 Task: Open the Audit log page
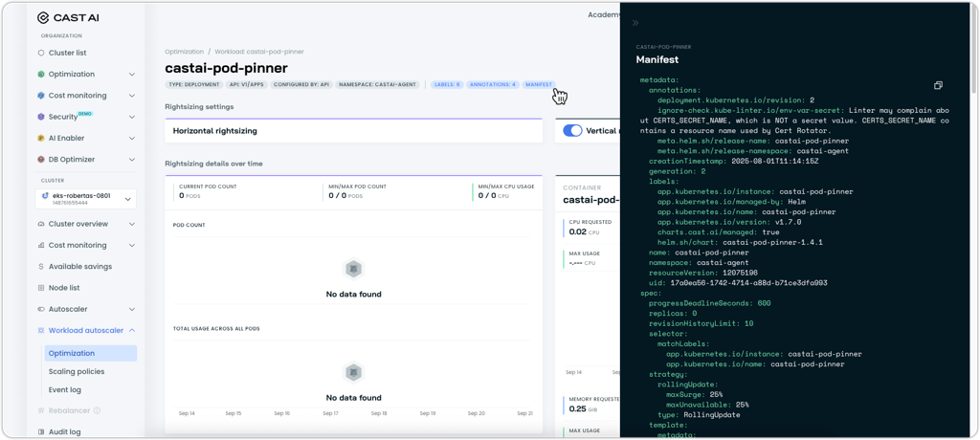[x=64, y=432]
